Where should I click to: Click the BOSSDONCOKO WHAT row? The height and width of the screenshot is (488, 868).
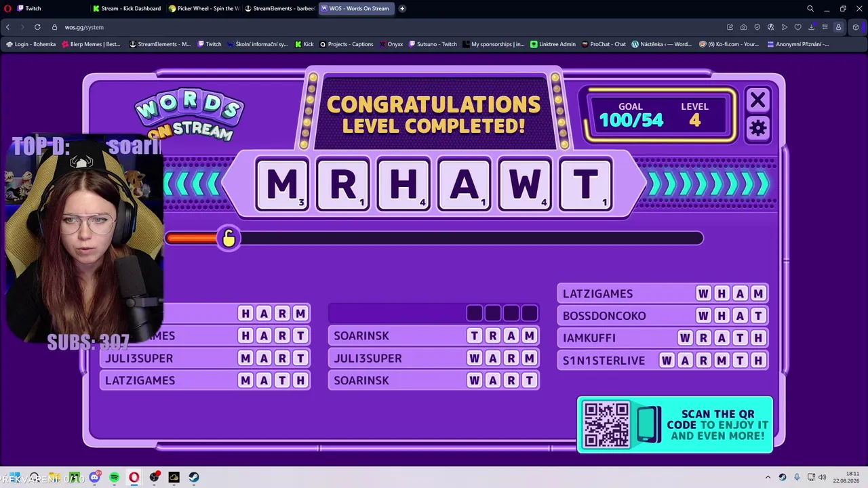click(663, 316)
